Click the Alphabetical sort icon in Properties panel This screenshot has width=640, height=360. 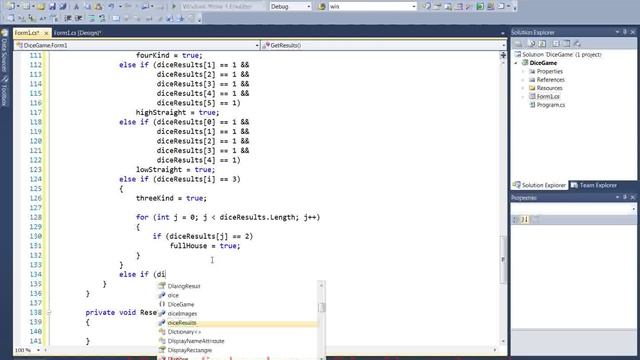[x=525, y=220]
